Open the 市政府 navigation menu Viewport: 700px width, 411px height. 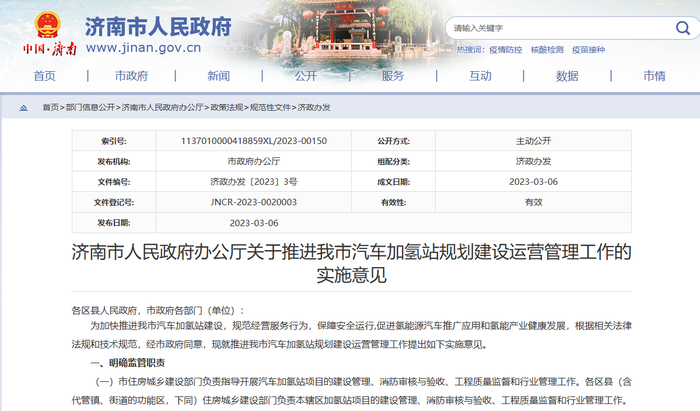tap(131, 76)
